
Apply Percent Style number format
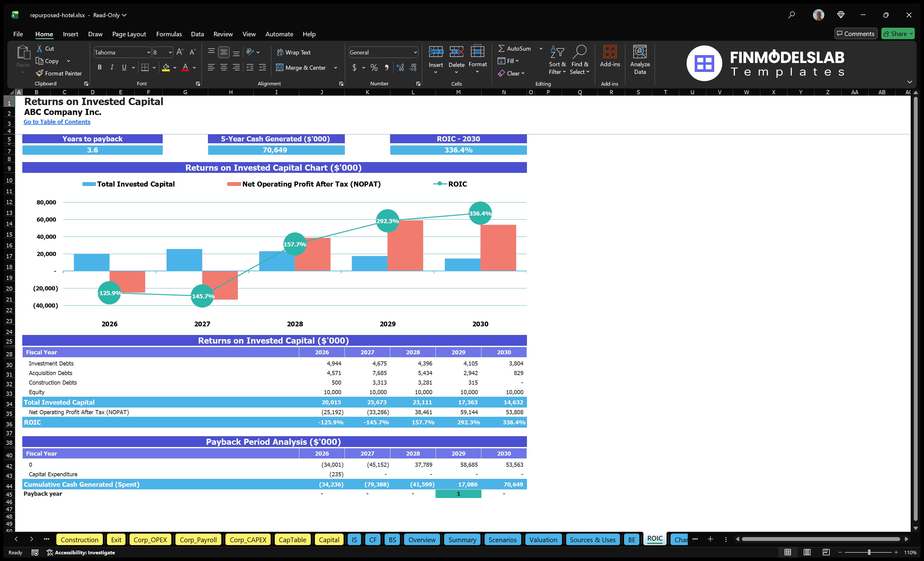pos(374,67)
